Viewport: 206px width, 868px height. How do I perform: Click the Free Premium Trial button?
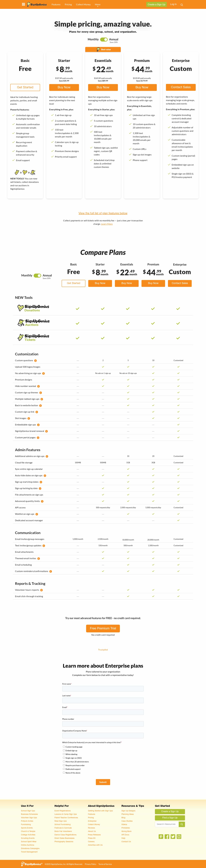tap(103, 628)
